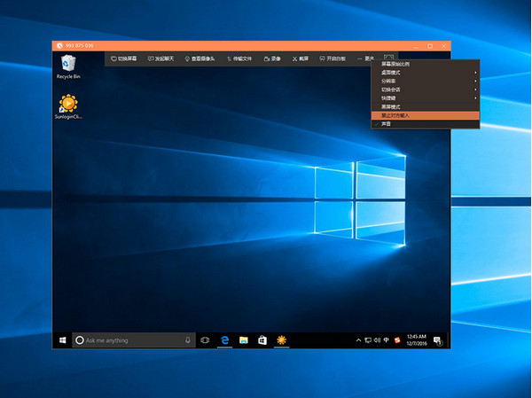Open the 更多 more menu
The height and width of the screenshot is (398, 532).
click(366, 59)
